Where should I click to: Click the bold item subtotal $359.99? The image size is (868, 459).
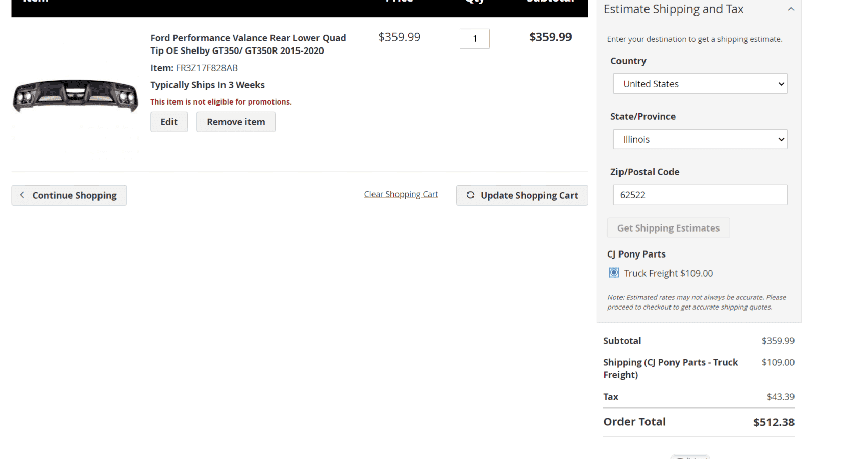550,37
